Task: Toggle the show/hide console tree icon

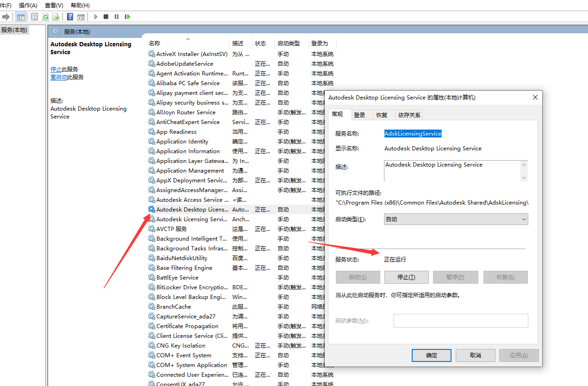Action: point(20,17)
